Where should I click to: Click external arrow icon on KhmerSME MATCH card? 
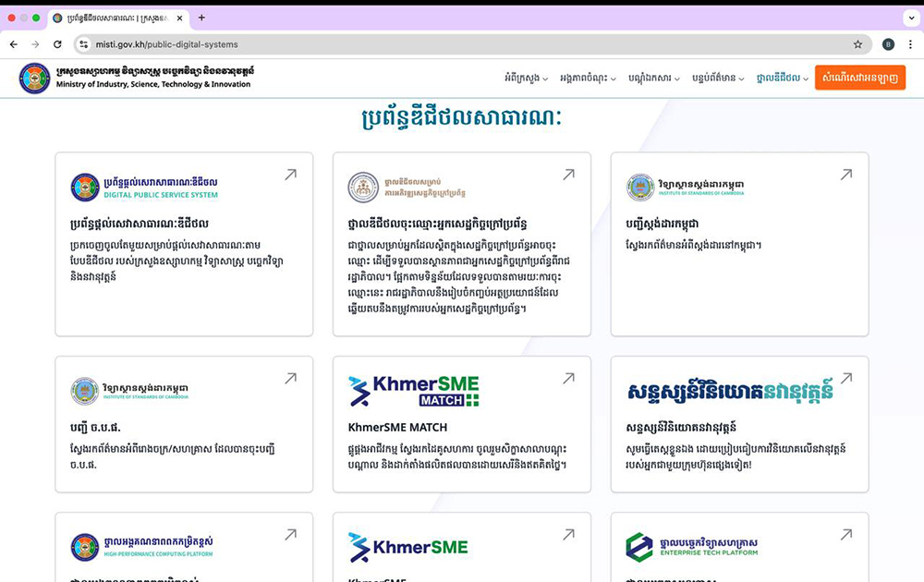568,378
